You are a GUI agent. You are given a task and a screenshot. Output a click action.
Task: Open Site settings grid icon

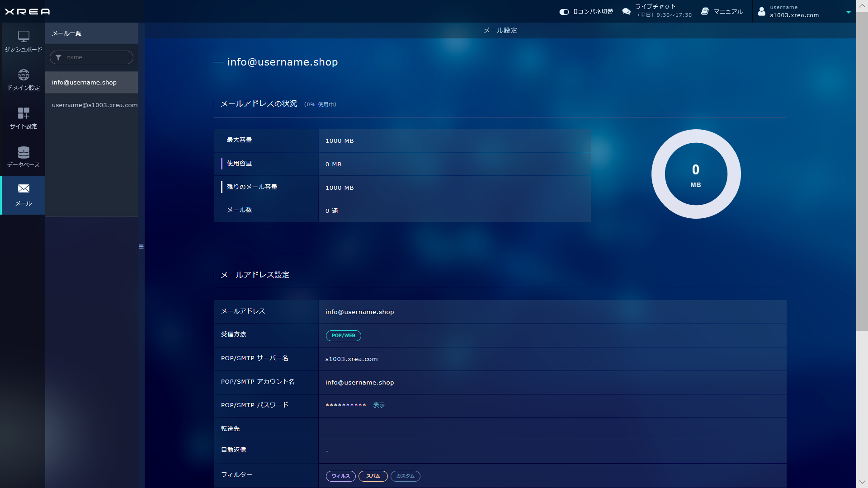point(24,113)
